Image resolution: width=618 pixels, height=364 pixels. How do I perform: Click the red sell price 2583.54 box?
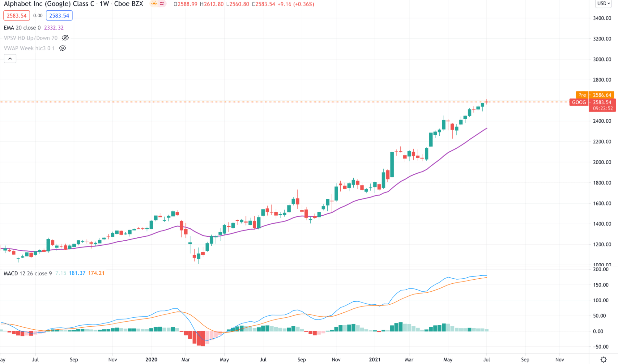coord(17,15)
